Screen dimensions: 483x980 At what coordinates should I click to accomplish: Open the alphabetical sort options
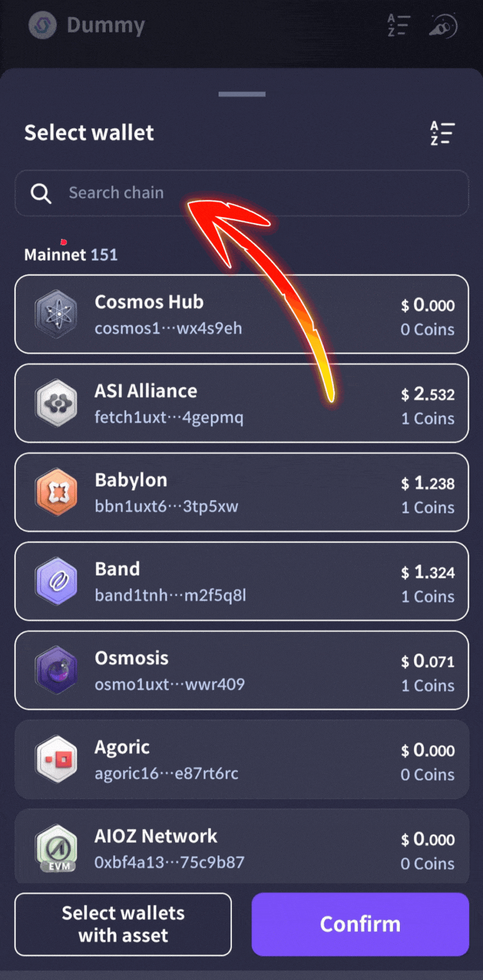point(442,133)
